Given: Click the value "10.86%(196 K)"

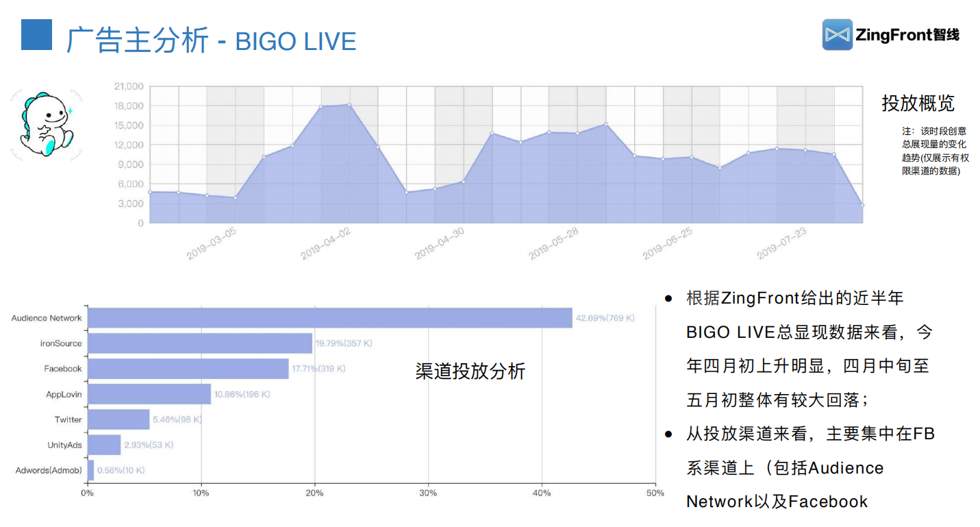Looking at the screenshot, I should pyautogui.click(x=242, y=394).
